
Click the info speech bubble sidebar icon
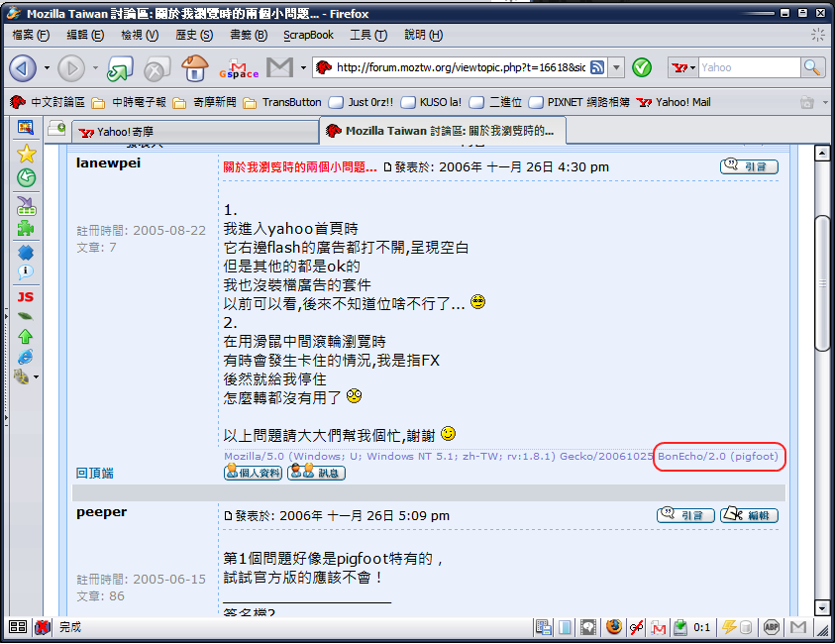[x=25, y=271]
